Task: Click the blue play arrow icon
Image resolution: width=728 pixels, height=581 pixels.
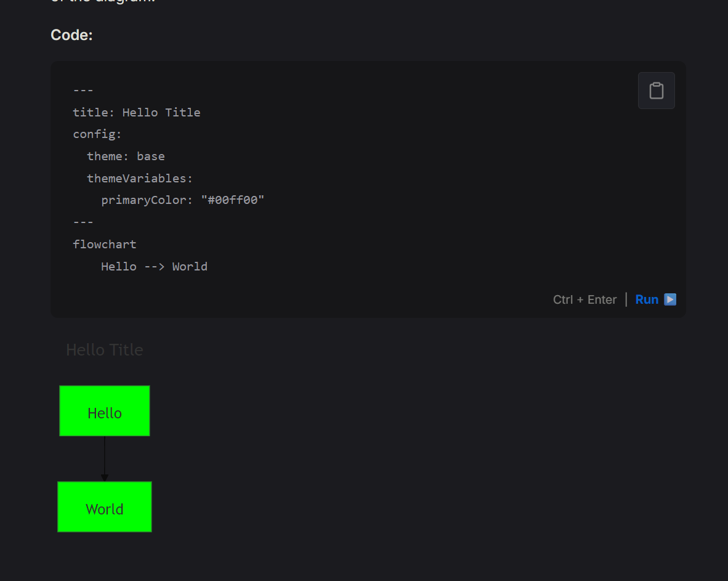Action: [x=670, y=299]
